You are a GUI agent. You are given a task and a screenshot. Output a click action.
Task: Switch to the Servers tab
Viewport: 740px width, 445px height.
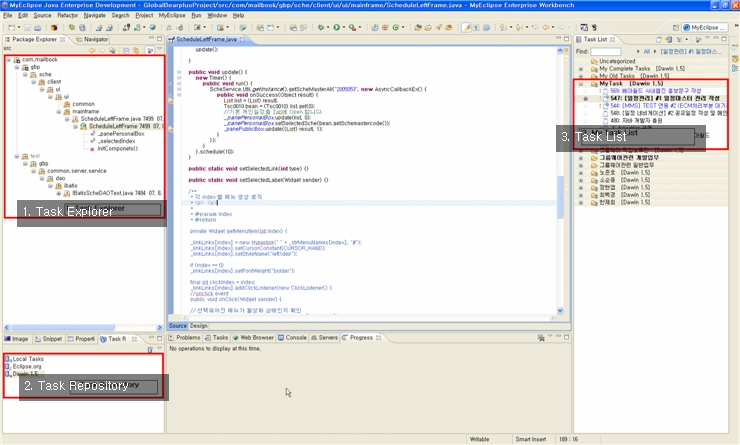[324, 337]
